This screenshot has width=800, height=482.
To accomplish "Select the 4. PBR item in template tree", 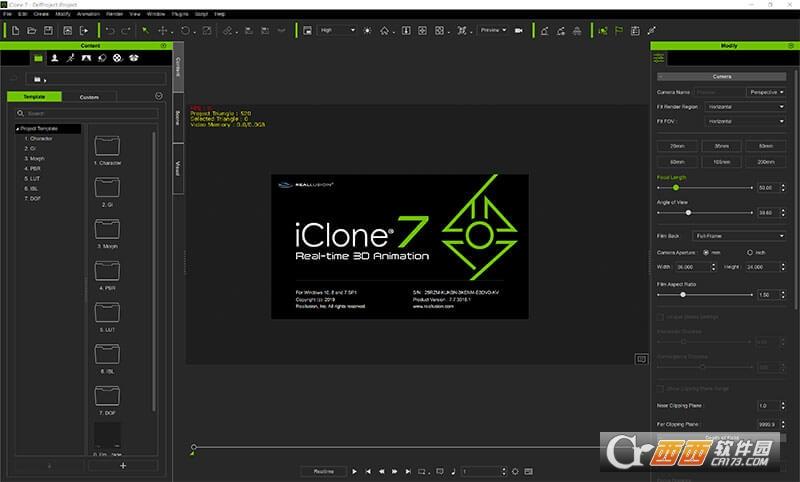I will tap(32, 169).
